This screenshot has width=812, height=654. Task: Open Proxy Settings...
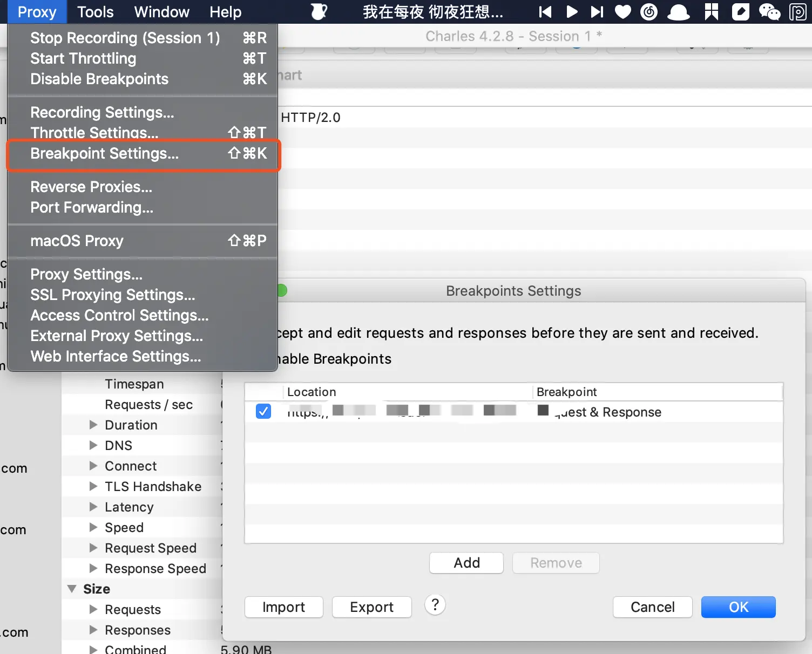click(x=143, y=274)
